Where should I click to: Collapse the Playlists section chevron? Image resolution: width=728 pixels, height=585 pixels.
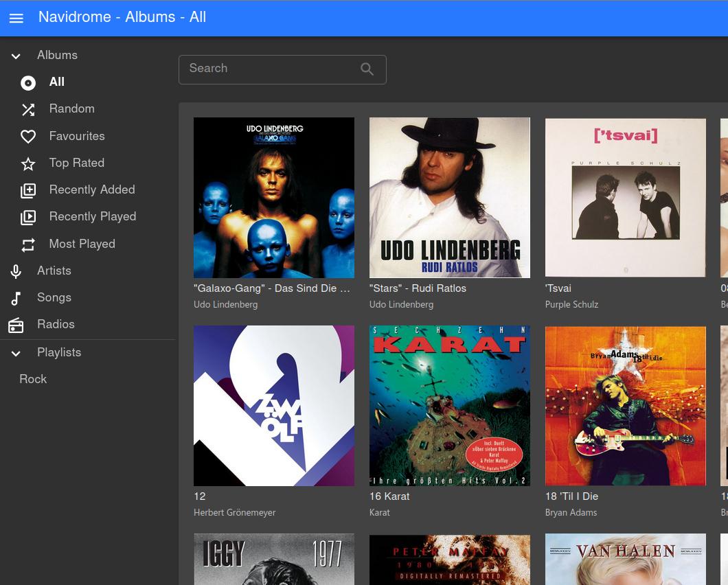click(x=16, y=353)
